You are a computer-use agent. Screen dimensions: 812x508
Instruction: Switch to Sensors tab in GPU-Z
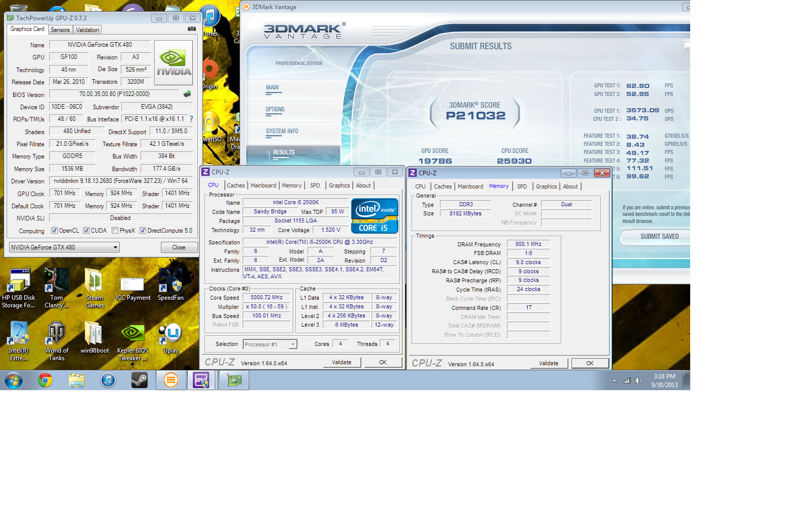tap(60, 30)
